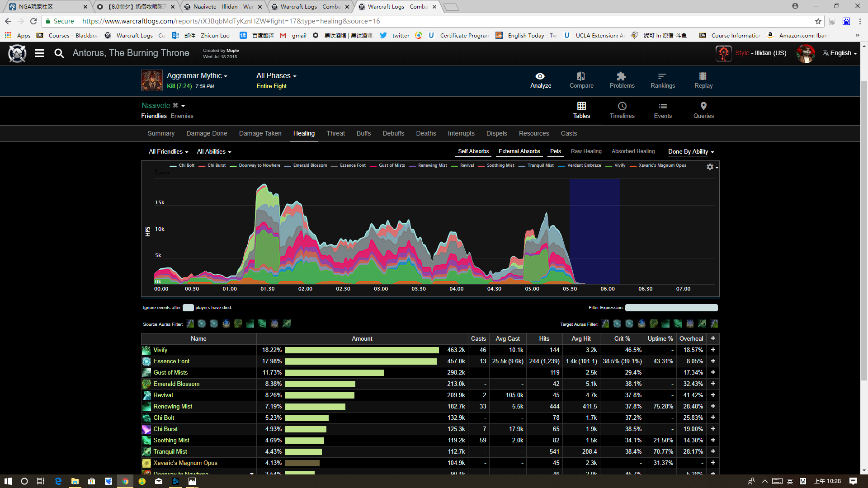Toggle Absorbed Healing option
This screenshot has width=868, height=488.
(633, 151)
